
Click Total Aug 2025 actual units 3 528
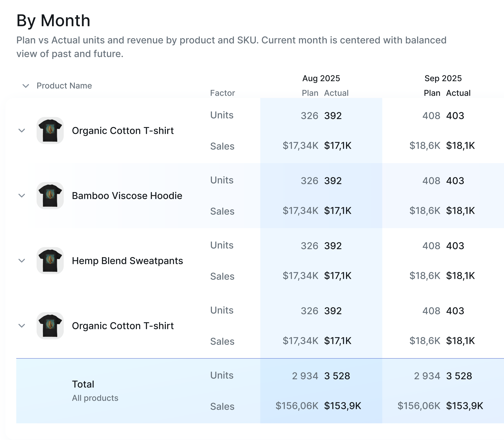pyautogui.click(x=337, y=376)
